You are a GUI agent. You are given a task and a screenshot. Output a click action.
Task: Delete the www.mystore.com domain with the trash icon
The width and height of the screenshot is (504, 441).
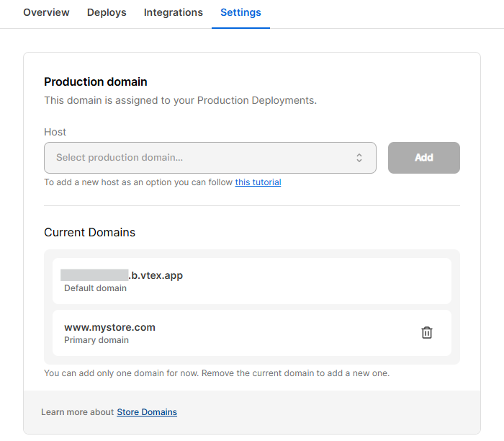click(x=427, y=332)
